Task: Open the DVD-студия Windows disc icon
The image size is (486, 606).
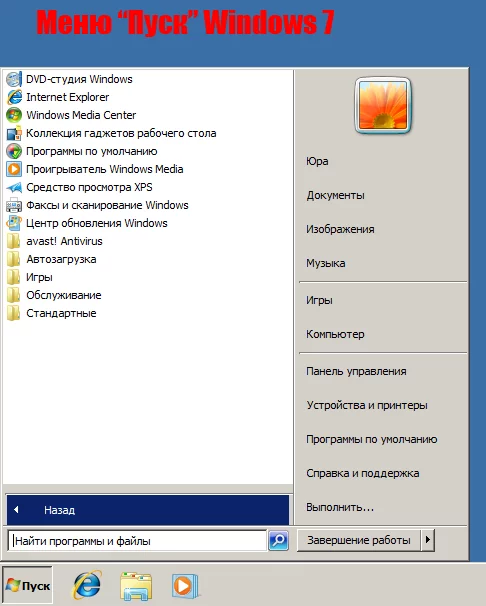Action: [x=14, y=79]
